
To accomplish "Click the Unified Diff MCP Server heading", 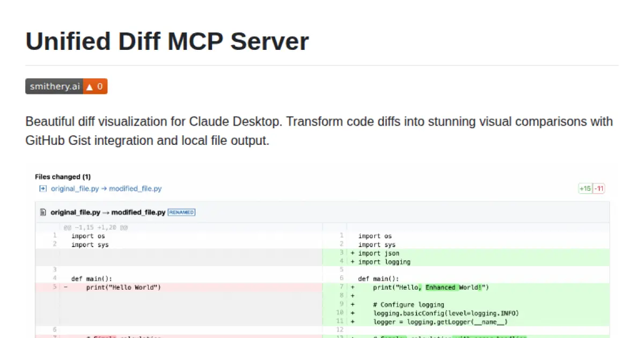I will (x=167, y=41).
